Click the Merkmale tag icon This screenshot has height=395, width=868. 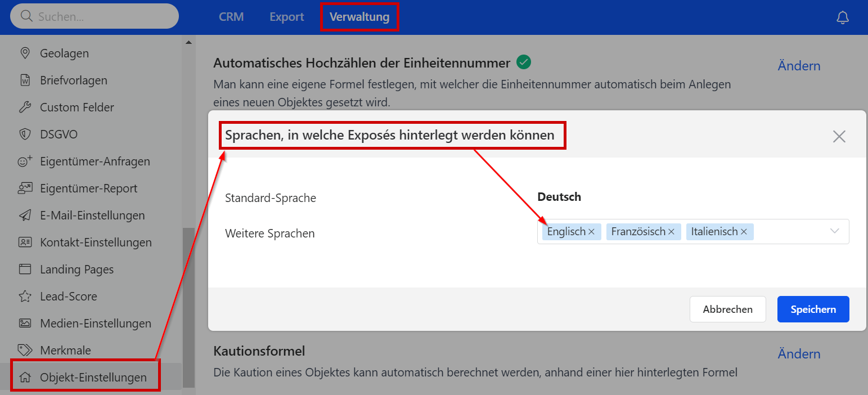[25, 350]
